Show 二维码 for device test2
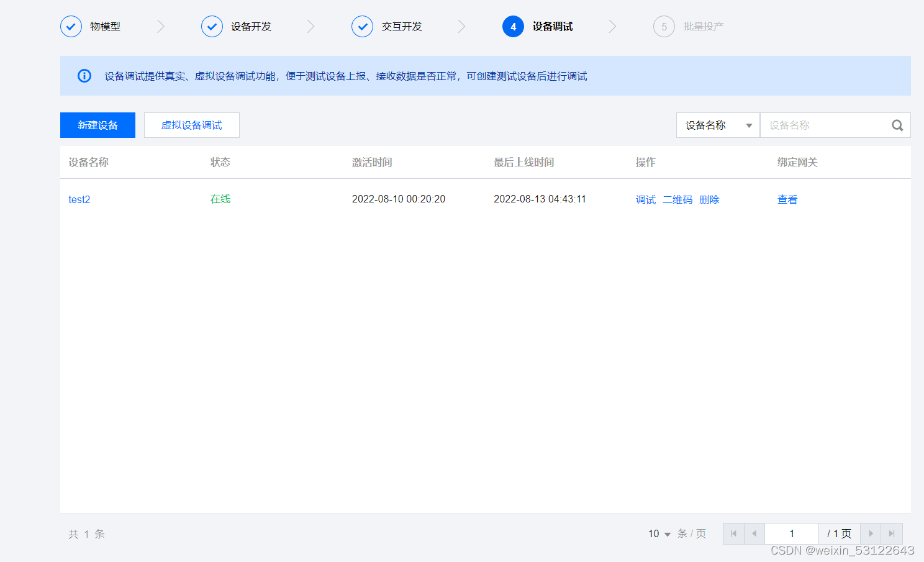The width and height of the screenshot is (924, 562). 677,199
